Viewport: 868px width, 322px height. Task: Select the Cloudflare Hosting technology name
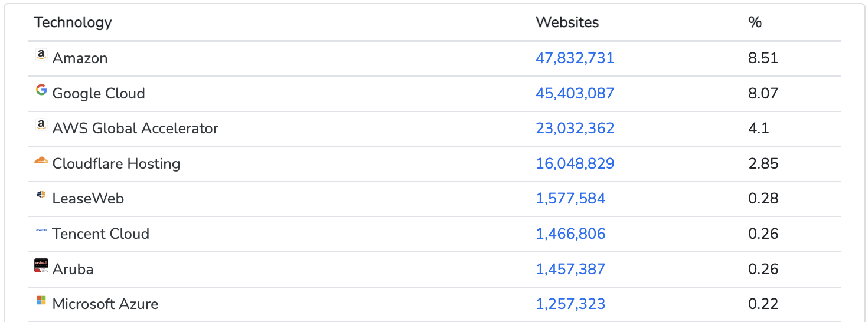coord(116,163)
